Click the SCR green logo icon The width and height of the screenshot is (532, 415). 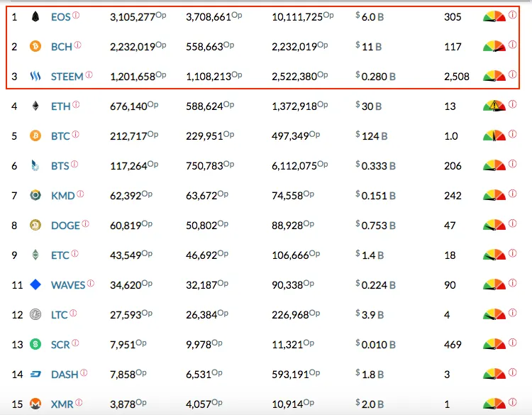(35, 344)
